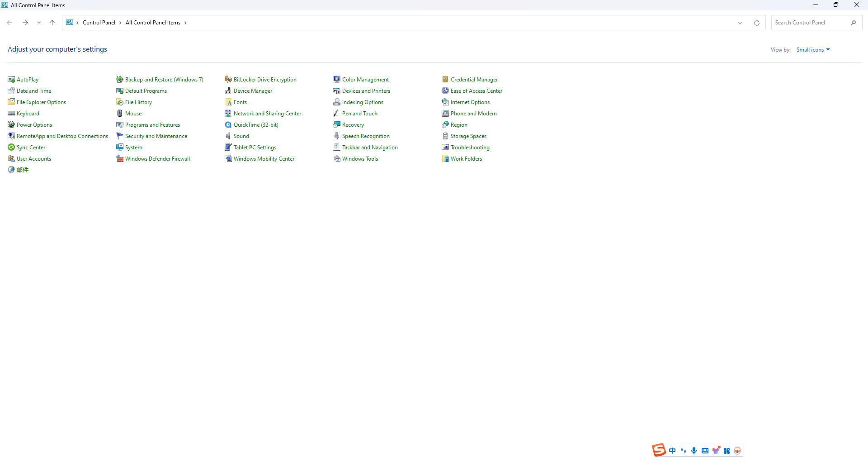Click the Power Options icon
The height and width of the screenshot is (467, 868).
tap(11, 125)
